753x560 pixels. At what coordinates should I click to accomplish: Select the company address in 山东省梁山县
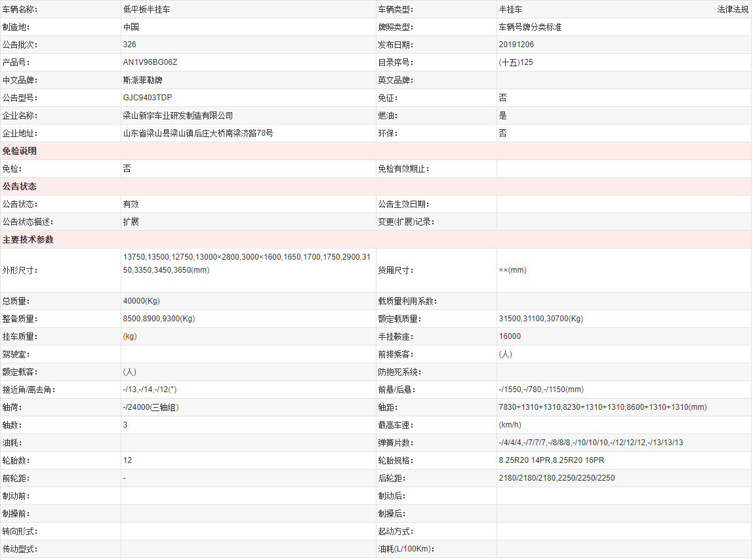[x=197, y=133]
